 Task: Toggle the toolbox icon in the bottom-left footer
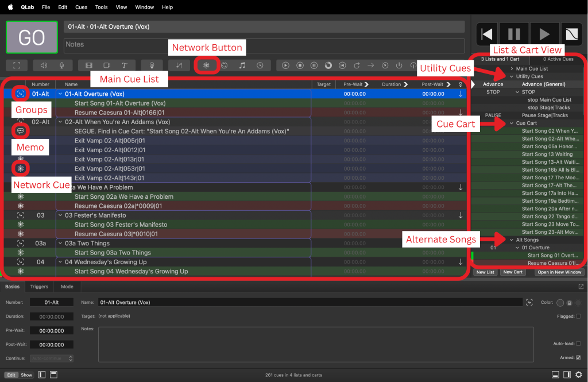click(53, 375)
